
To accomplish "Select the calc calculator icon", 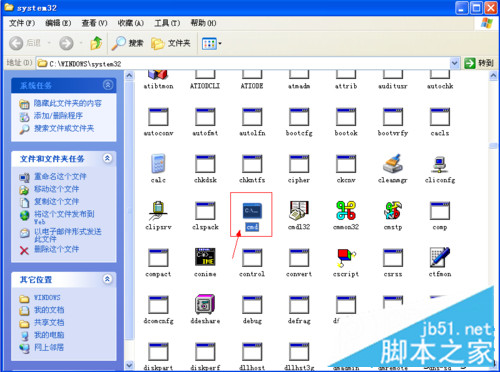I will (158, 163).
